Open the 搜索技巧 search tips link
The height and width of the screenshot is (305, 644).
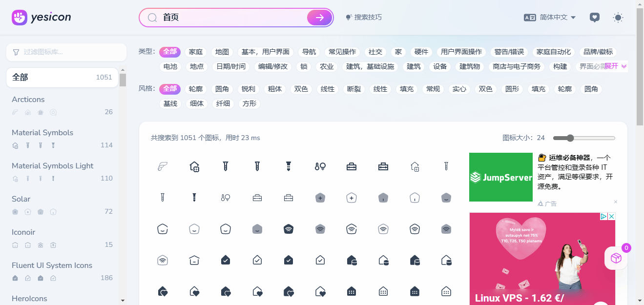pos(364,18)
